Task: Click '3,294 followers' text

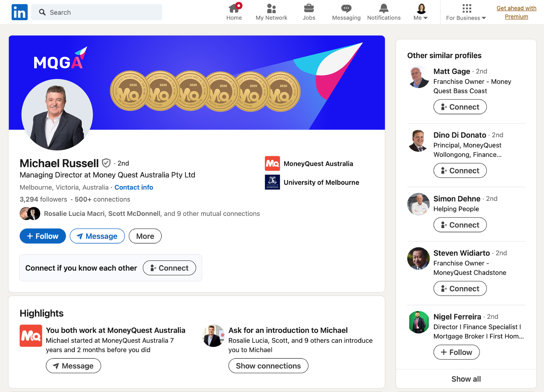Action: coord(44,199)
